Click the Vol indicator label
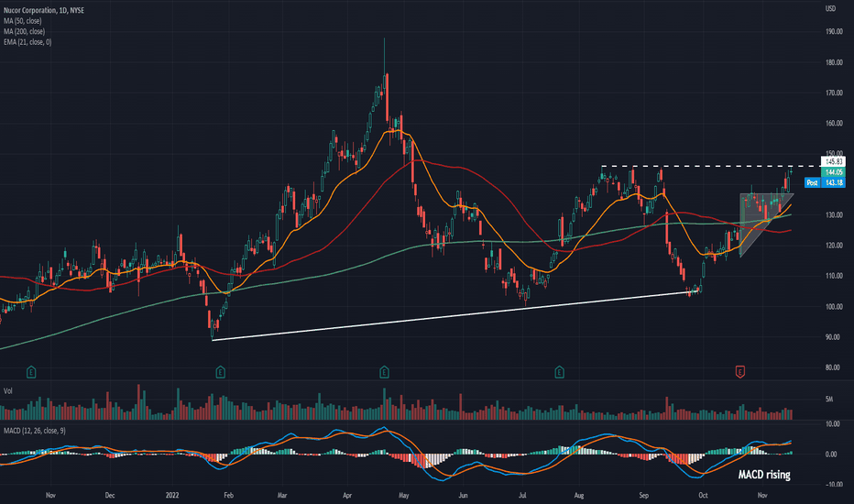854x504 pixels. point(8,391)
